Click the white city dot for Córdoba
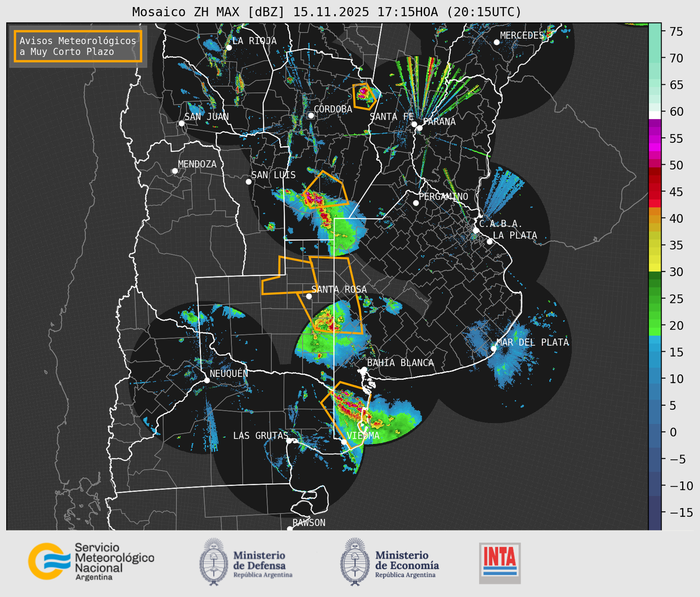The width and height of the screenshot is (700, 597). (311, 115)
